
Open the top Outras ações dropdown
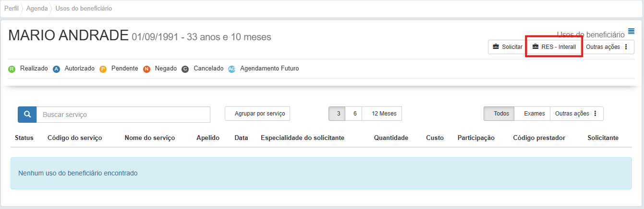(x=607, y=47)
